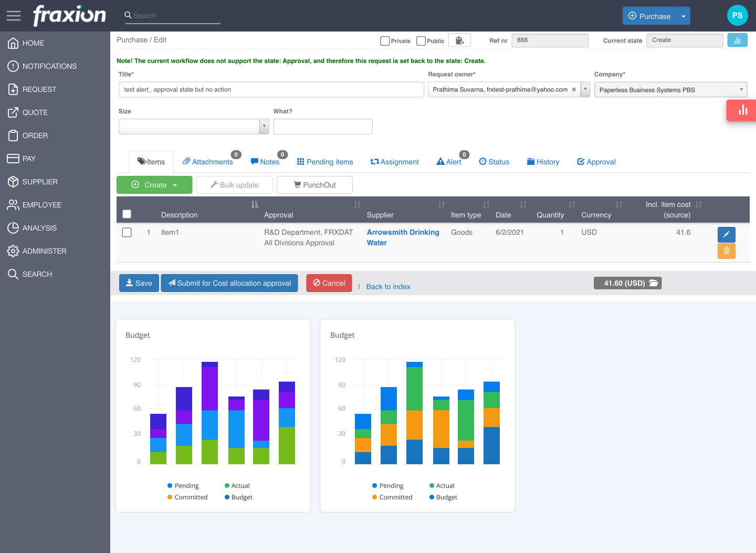
Task: Click the red Cancel button
Action: 329,283
